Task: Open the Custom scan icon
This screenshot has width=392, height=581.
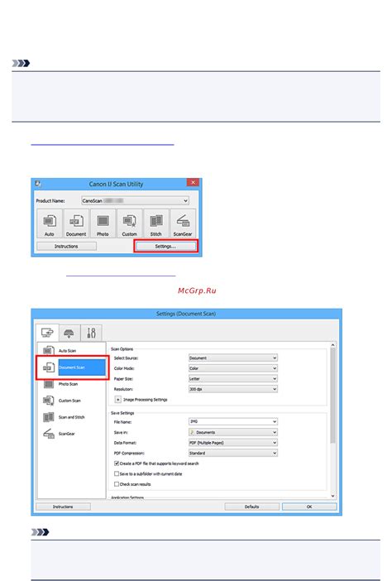Action: point(129,223)
